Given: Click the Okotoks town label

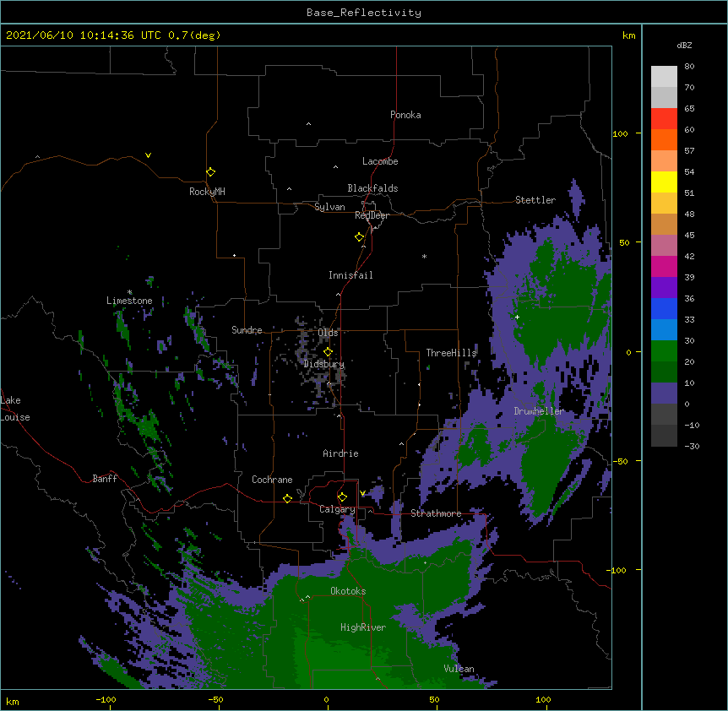Looking at the screenshot, I should tap(348, 591).
